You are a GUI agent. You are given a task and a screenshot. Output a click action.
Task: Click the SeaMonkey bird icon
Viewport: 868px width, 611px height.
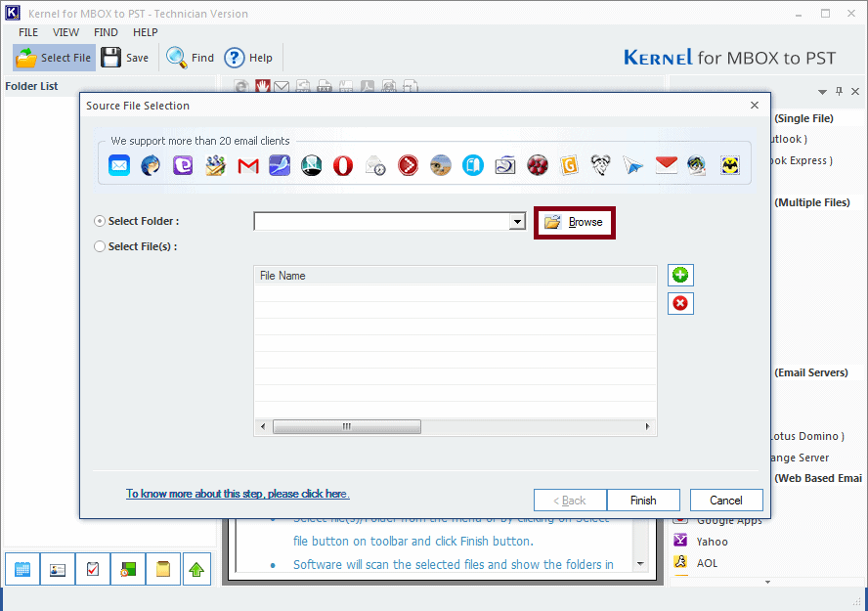280,165
